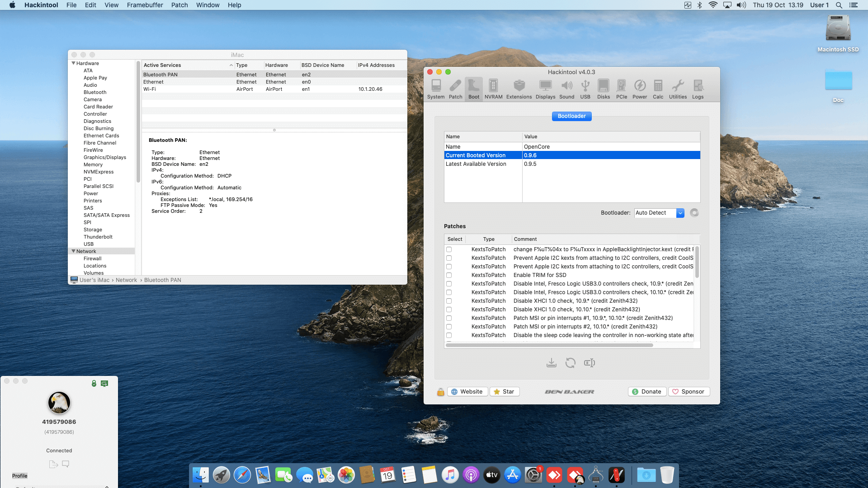Click the hardware sidebar vertical scrollbar
Image resolution: width=868 pixels, height=488 pixels.
pyautogui.click(x=138, y=122)
